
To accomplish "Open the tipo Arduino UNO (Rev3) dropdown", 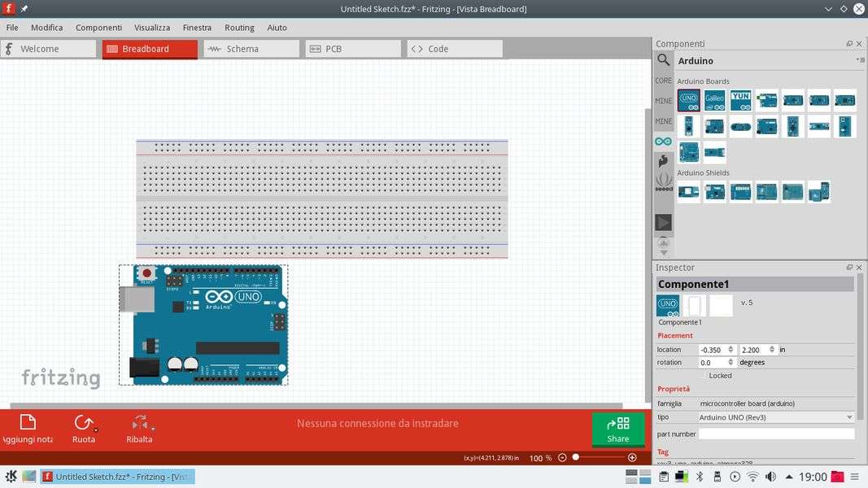I will pos(776,417).
